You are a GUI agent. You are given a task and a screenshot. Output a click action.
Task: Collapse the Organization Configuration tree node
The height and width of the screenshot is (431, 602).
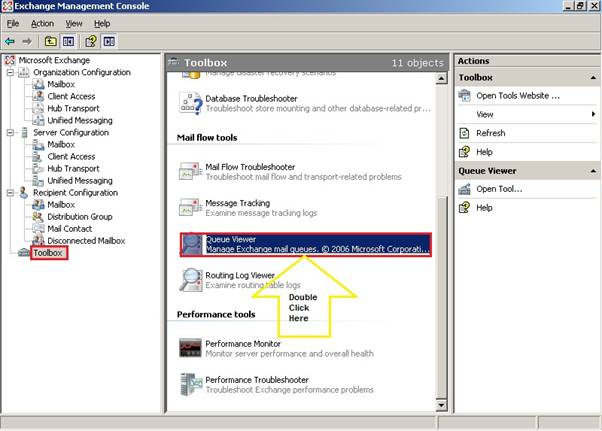point(10,72)
